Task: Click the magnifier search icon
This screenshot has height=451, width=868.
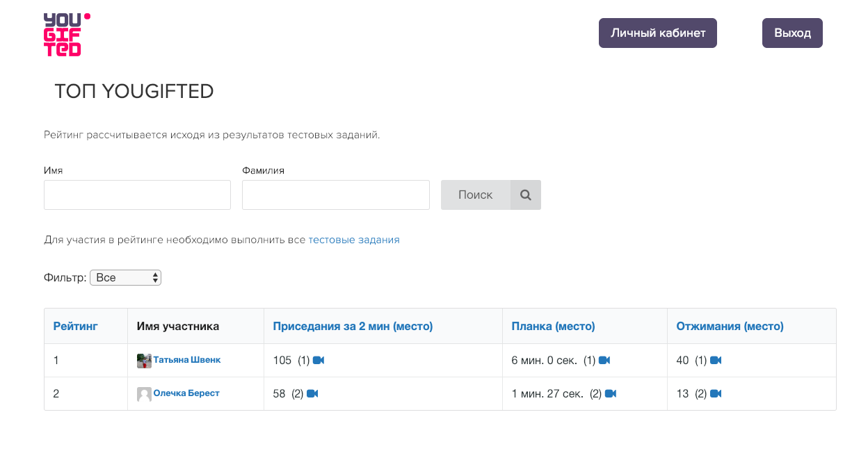Action: pyautogui.click(x=526, y=195)
